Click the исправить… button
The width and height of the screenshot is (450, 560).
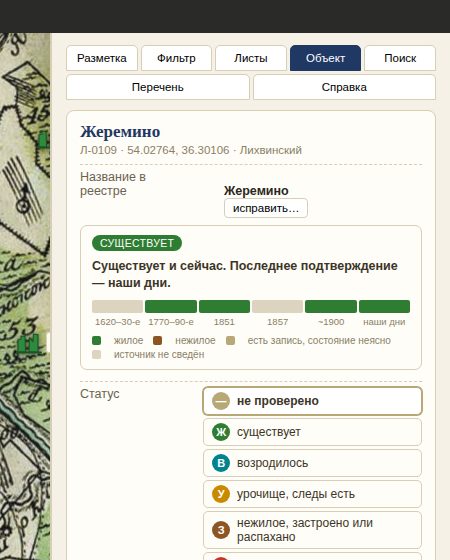(x=266, y=208)
